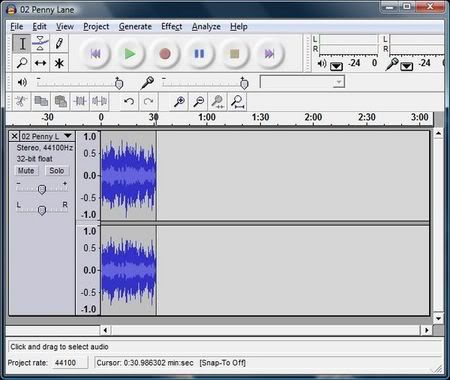Viewport: 450px width, 380px height.
Task: Zoom out with the minus magnifier
Action: pos(199,101)
